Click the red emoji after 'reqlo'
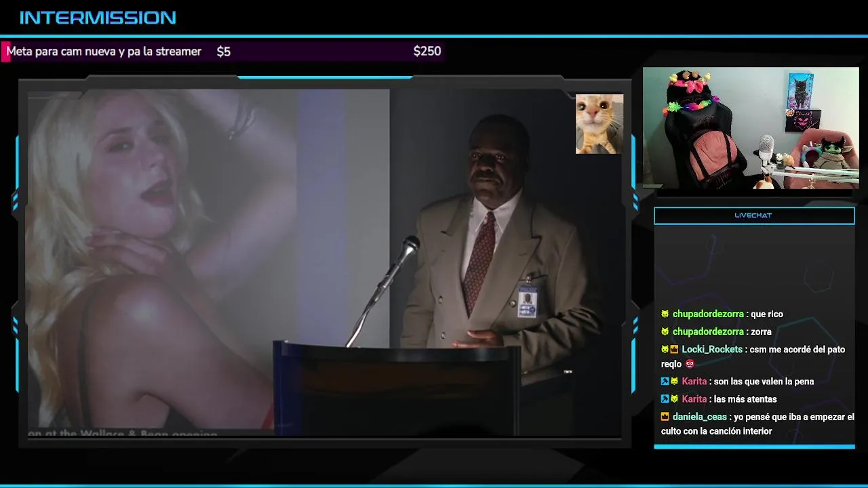 pyautogui.click(x=690, y=364)
